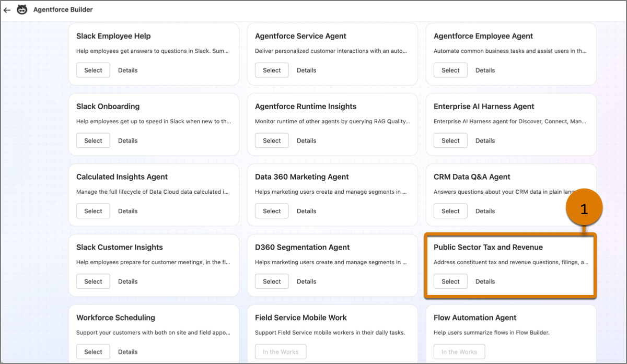Click the back arrow icon

pyautogui.click(x=7, y=10)
